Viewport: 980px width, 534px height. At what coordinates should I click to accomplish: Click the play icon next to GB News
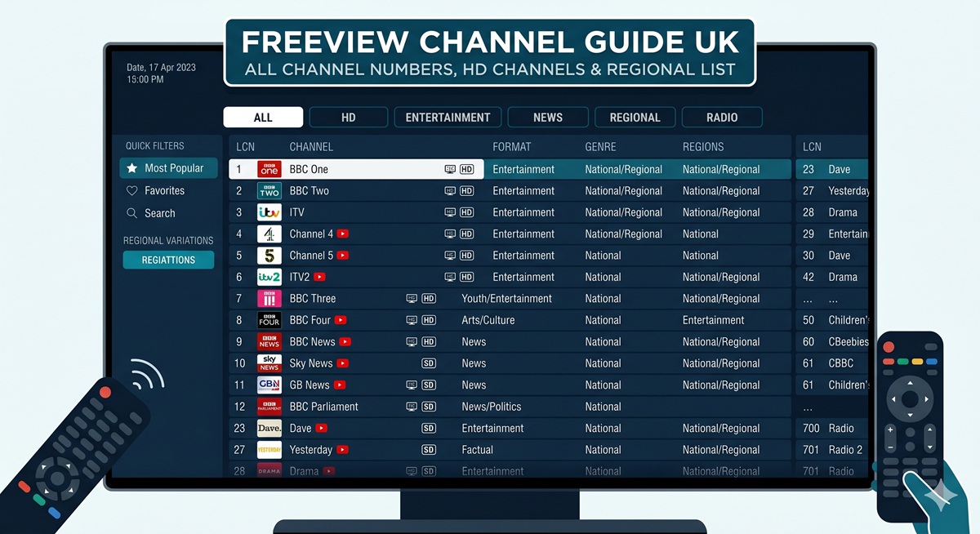point(340,385)
